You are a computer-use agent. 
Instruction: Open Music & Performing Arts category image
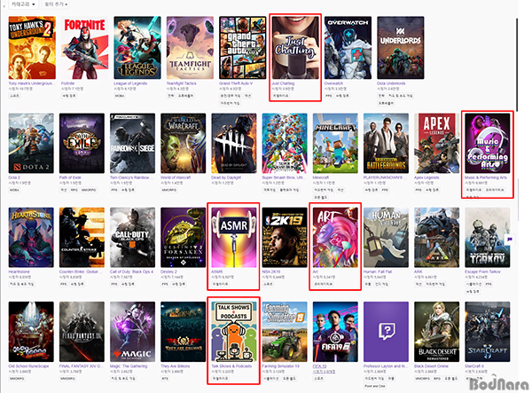[x=488, y=143]
